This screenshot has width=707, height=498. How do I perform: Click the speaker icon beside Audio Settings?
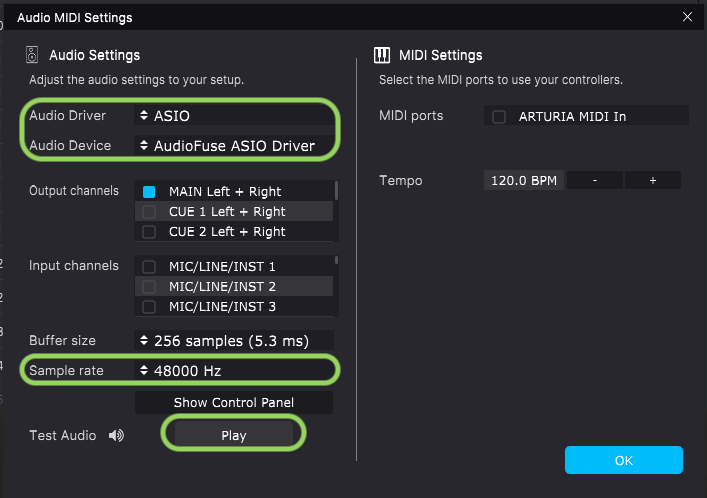32,55
